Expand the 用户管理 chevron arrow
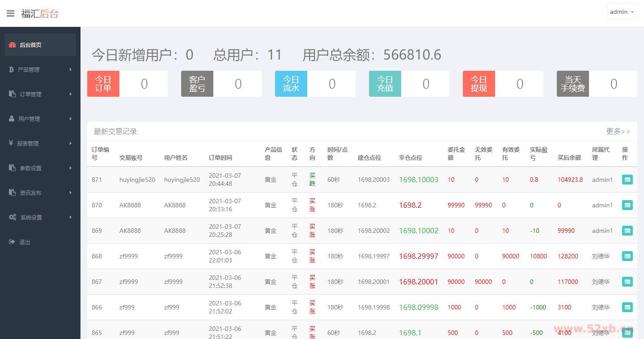This screenshot has width=644, height=339. 70,119
